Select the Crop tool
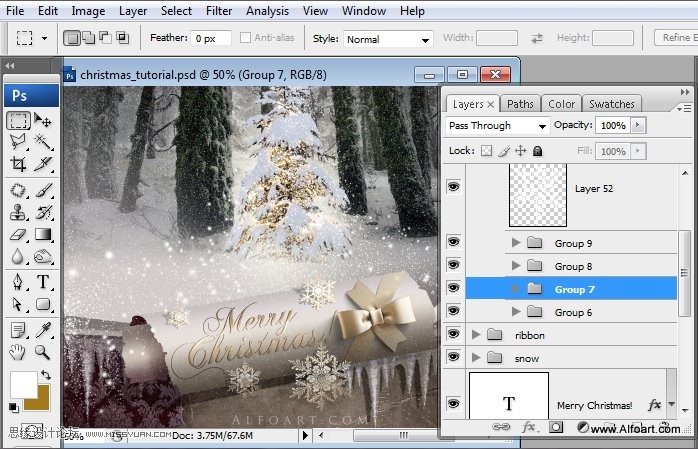The image size is (698, 449). pos(18,165)
